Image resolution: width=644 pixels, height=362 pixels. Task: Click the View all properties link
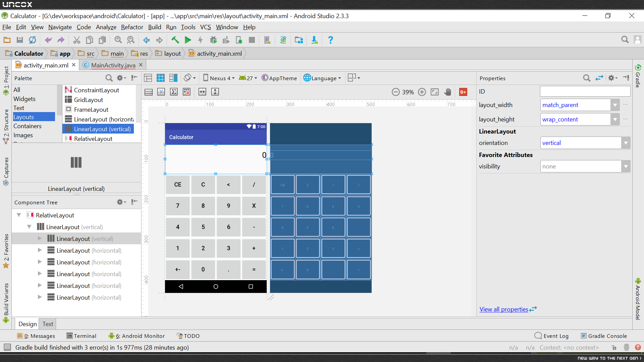point(504,309)
